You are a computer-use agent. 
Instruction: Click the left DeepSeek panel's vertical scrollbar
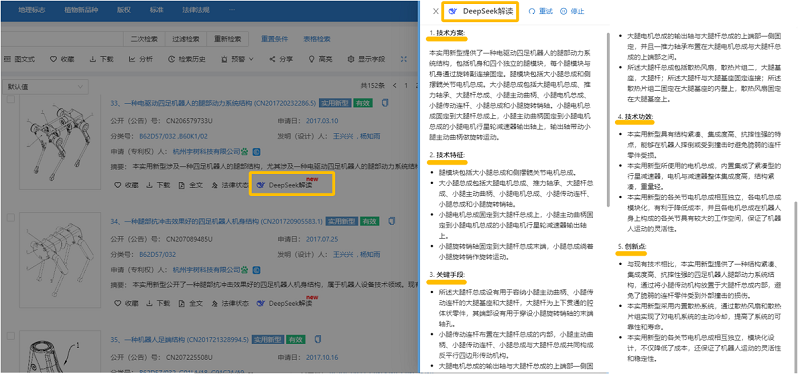pyautogui.click(x=608, y=120)
